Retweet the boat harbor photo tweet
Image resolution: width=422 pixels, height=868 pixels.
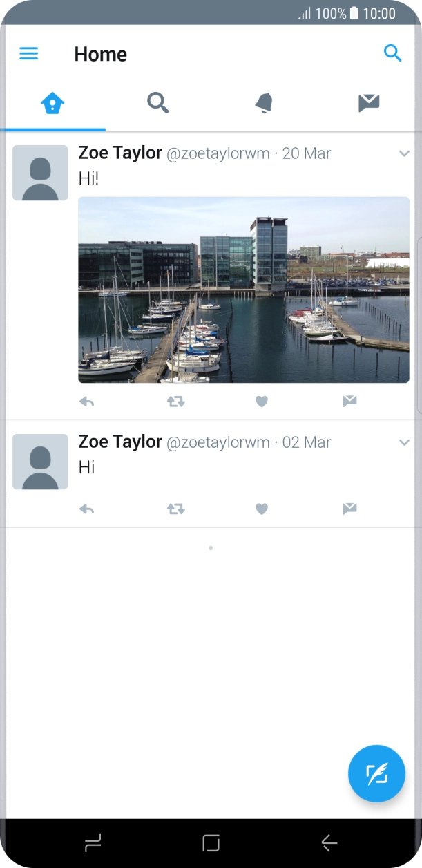click(x=175, y=401)
